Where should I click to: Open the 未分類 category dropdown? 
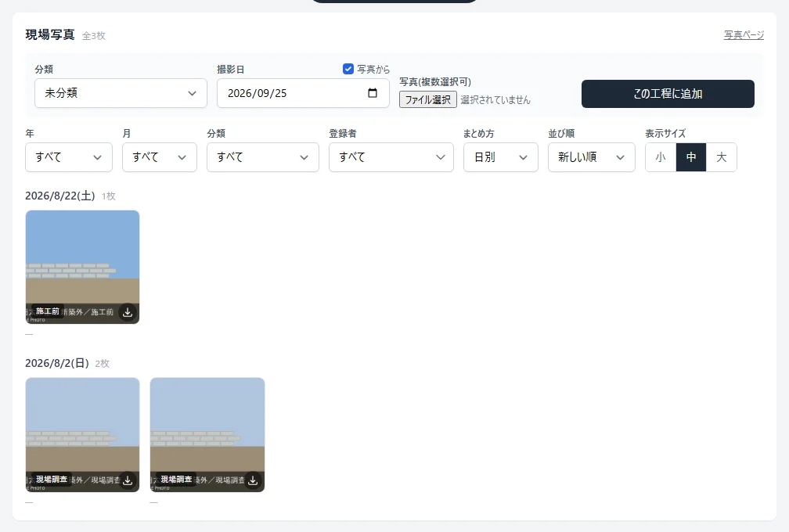coord(121,93)
